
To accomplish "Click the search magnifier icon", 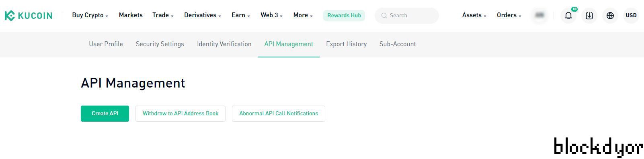I will [x=384, y=15].
